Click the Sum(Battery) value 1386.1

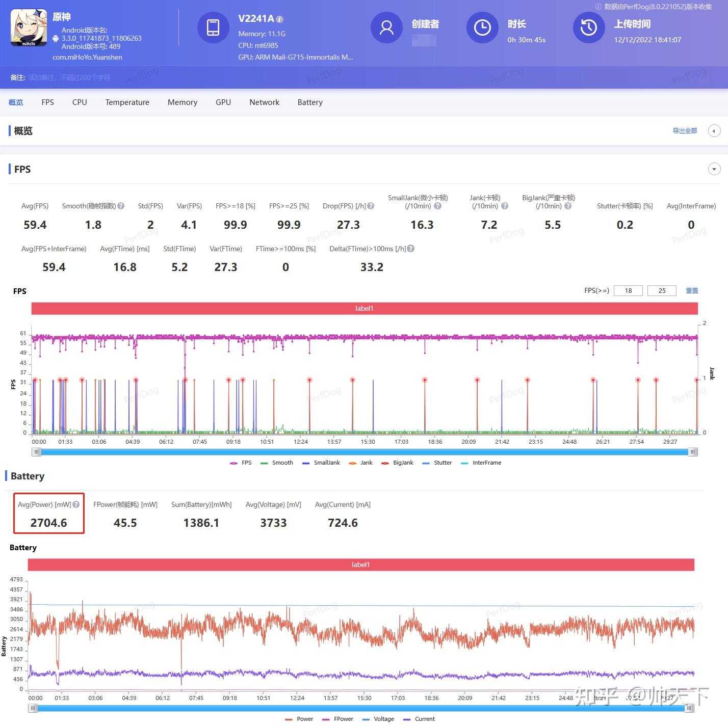pos(201,523)
